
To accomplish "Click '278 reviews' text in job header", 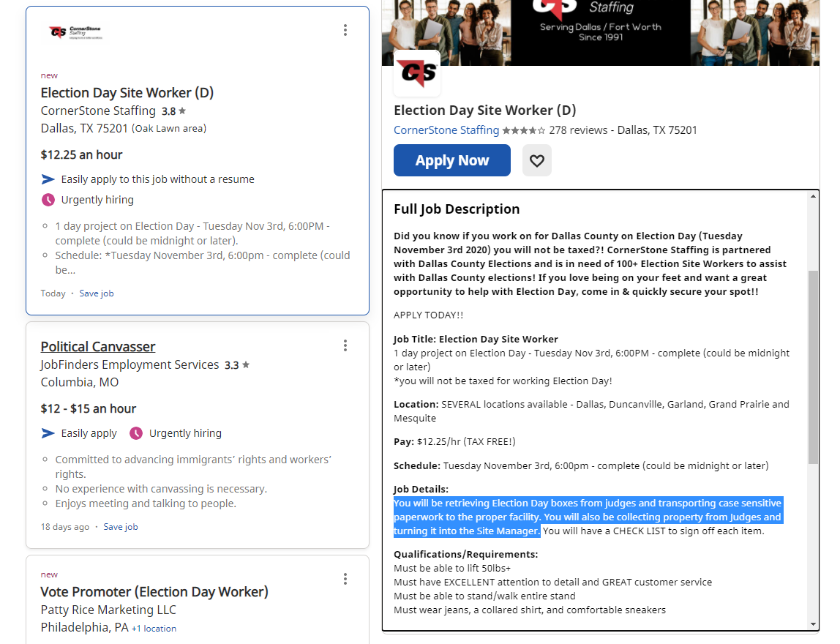I will pyautogui.click(x=578, y=130).
